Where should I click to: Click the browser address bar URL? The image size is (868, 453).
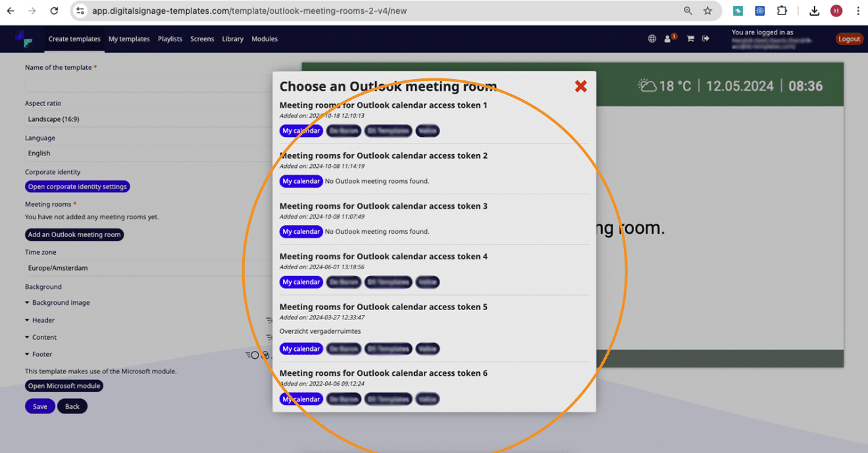[249, 11]
